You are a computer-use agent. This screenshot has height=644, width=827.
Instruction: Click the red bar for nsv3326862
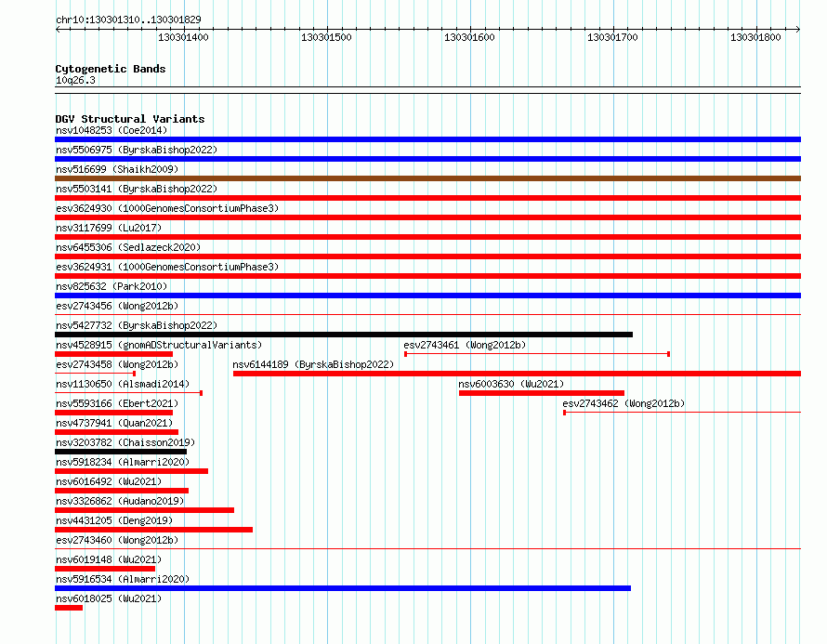(x=145, y=510)
